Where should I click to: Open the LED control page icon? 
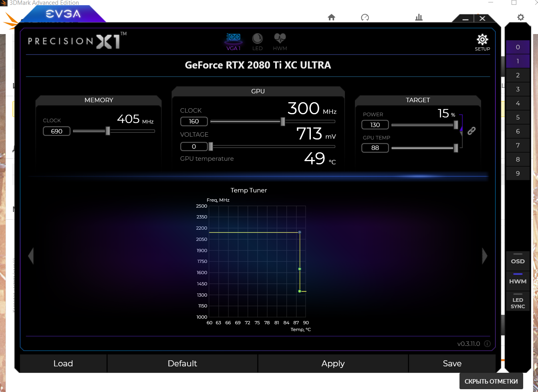coord(258,42)
